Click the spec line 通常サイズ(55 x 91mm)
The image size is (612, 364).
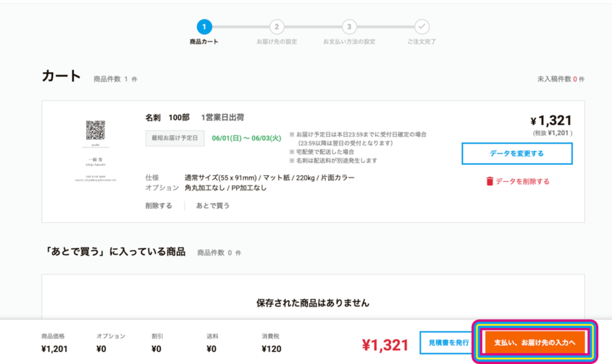coord(221,178)
